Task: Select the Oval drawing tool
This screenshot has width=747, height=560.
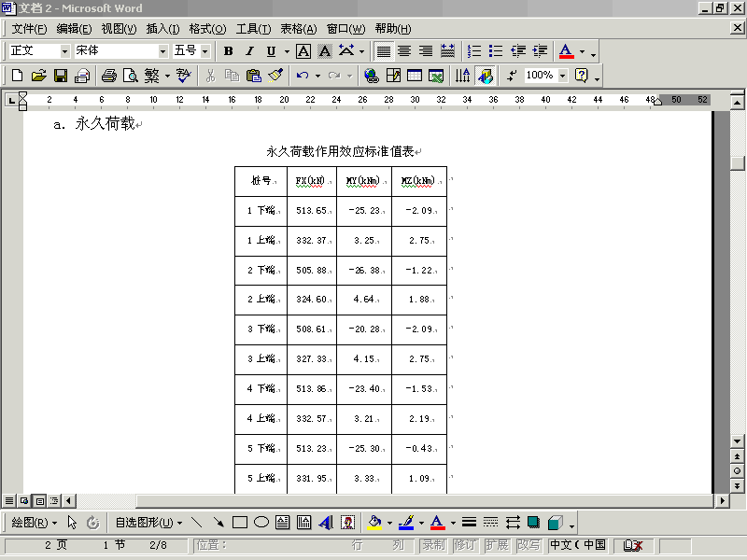Action: tap(261, 523)
